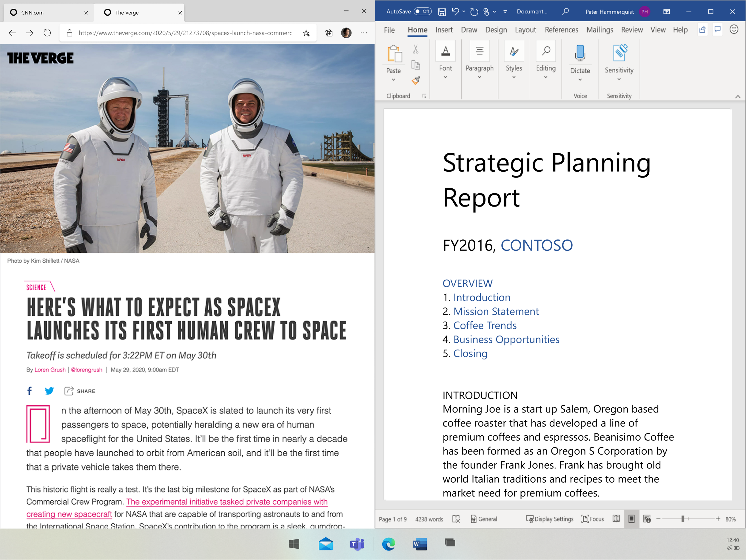
Task: Open the References ribbon tab
Action: coord(561,30)
